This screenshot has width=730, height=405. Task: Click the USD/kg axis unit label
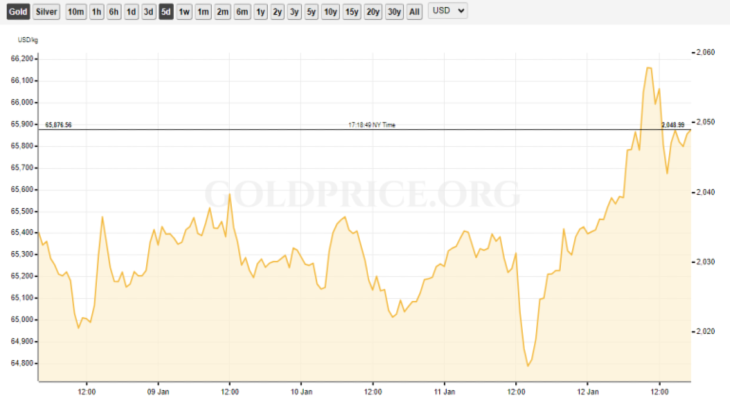(28, 40)
